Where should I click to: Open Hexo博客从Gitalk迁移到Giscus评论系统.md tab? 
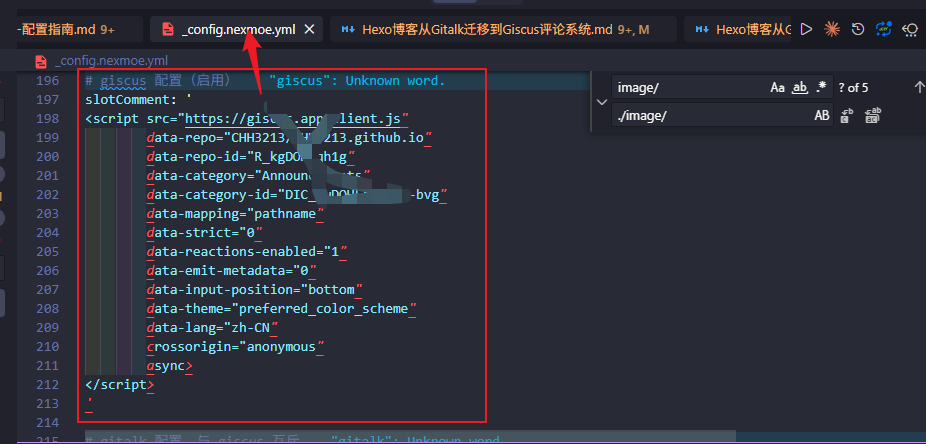coord(503,30)
